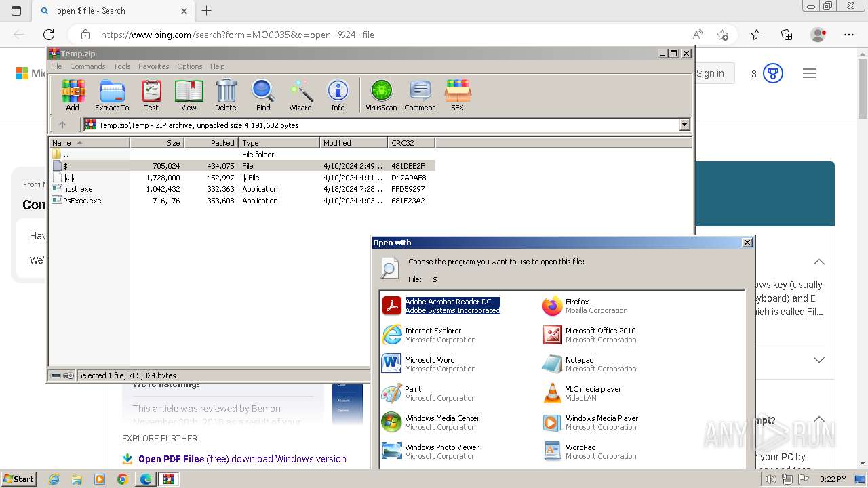This screenshot has width=868, height=488.
Task: Open Edge settings and more menu
Action: click(x=849, y=35)
